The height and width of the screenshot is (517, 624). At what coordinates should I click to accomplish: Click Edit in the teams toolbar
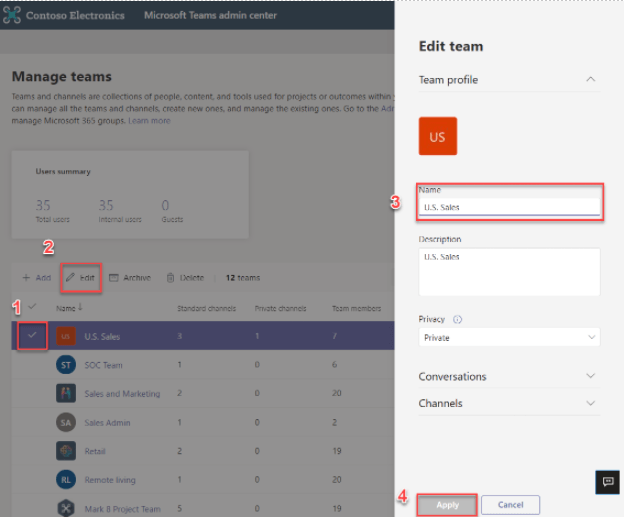(80, 277)
